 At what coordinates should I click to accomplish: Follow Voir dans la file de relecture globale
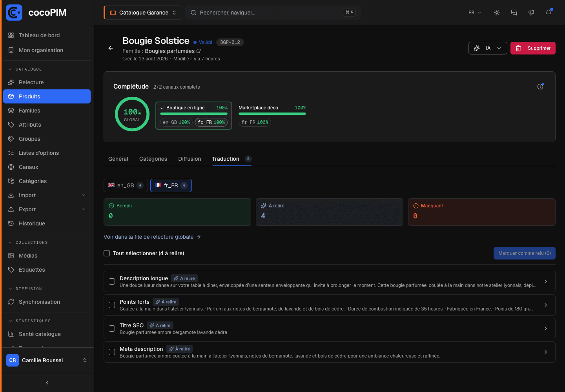click(x=152, y=237)
